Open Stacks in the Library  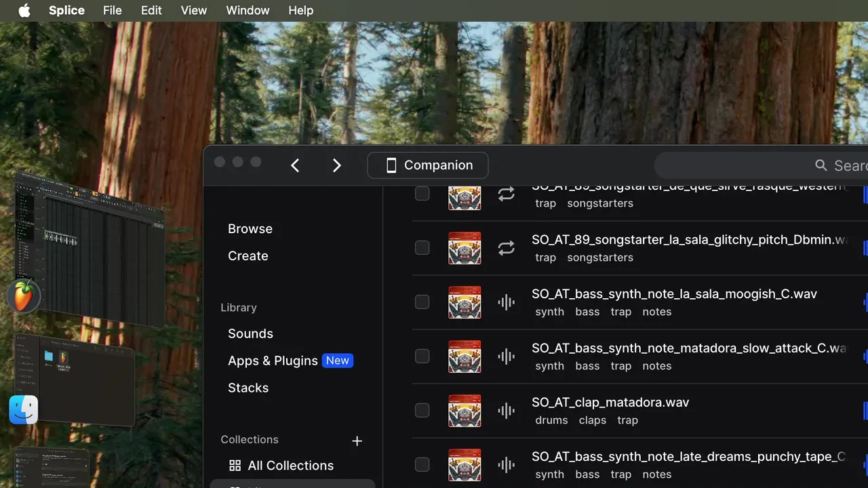(x=248, y=388)
